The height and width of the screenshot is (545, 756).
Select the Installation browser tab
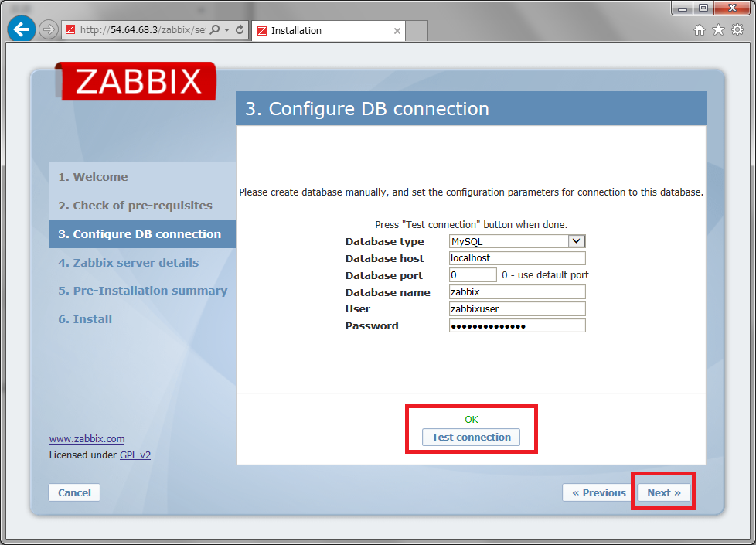(x=329, y=31)
